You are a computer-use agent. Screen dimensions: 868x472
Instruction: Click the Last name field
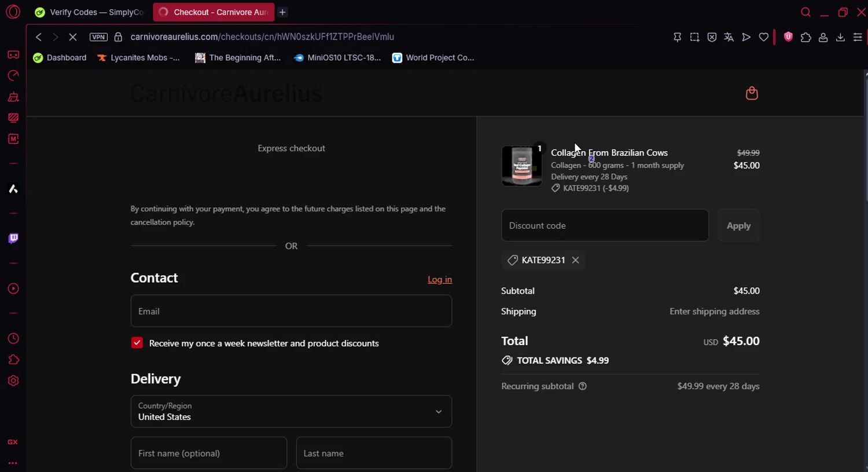[374, 453]
